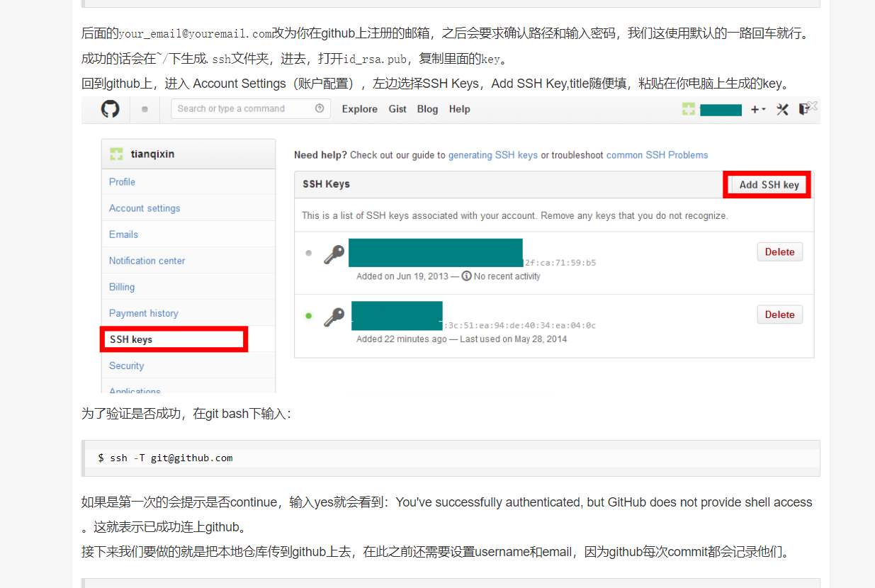The image size is (875, 588).
Task: Open Explore in GitHub navigation
Action: pos(359,109)
